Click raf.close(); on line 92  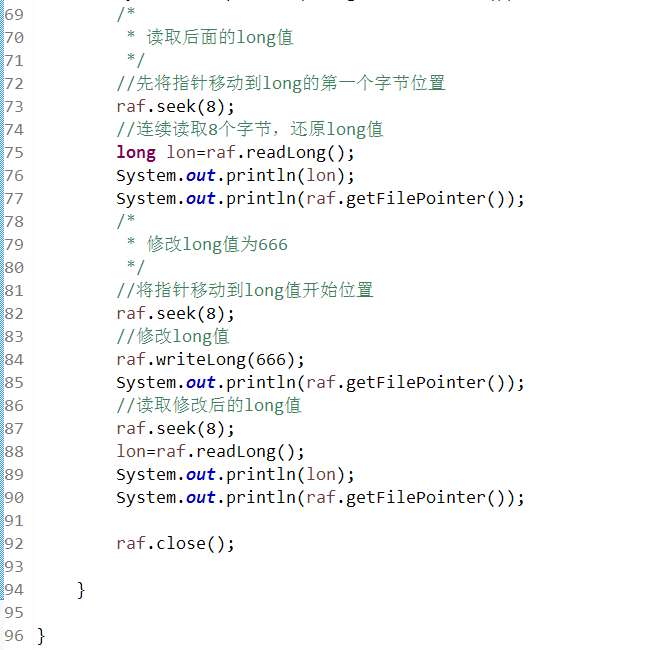tap(175, 544)
